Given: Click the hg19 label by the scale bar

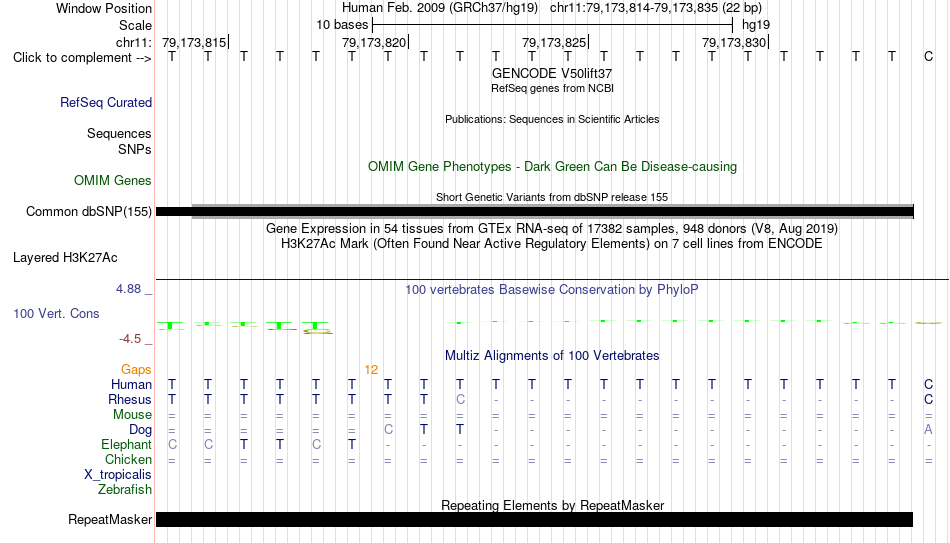Looking at the screenshot, I should tap(756, 25).
